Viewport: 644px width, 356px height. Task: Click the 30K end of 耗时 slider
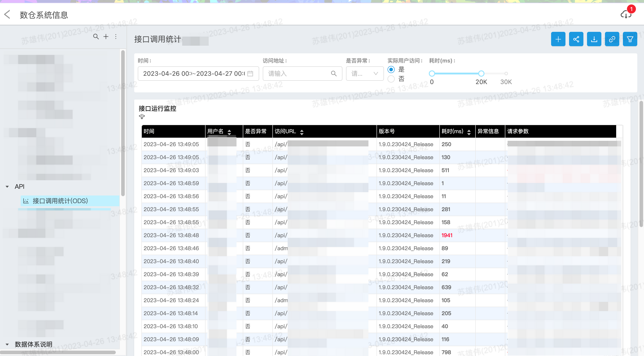(x=506, y=74)
